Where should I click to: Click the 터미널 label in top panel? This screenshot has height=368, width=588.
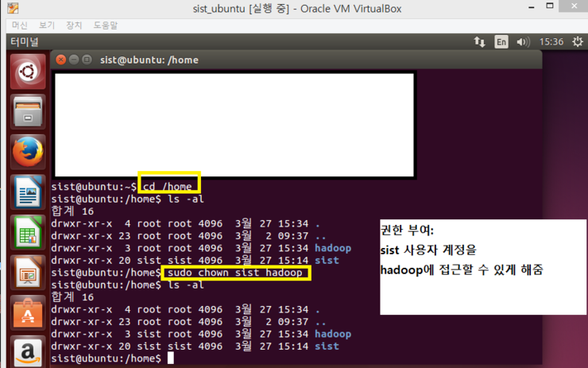[x=24, y=41]
